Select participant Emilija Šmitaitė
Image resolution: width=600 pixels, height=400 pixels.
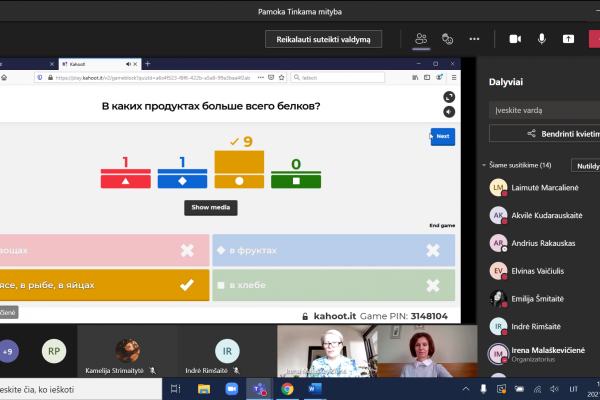point(541,299)
